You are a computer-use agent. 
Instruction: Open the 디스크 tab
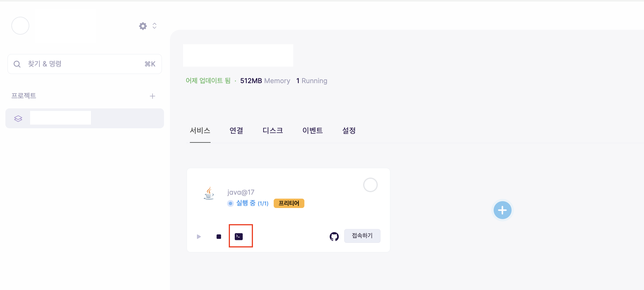273,131
